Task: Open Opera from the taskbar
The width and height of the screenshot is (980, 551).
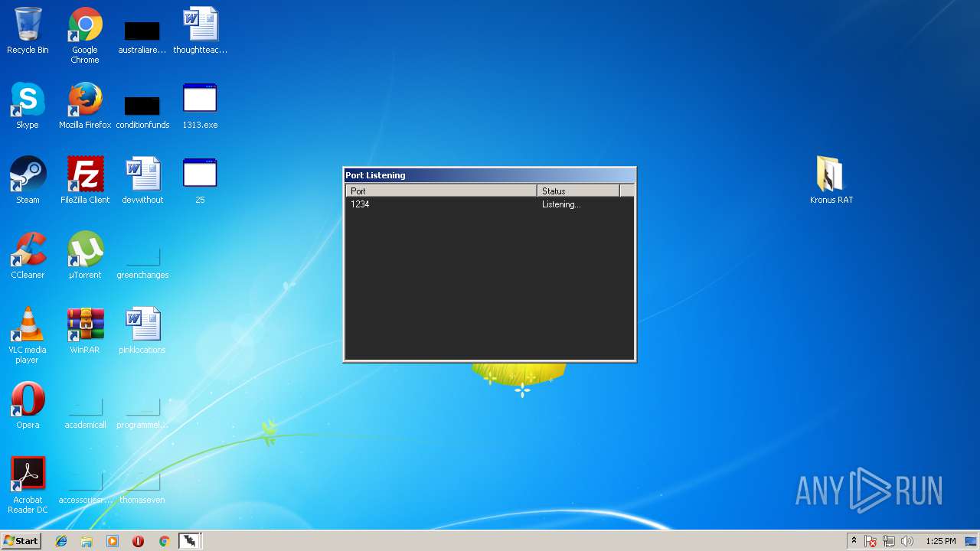Action: click(138, 541)
